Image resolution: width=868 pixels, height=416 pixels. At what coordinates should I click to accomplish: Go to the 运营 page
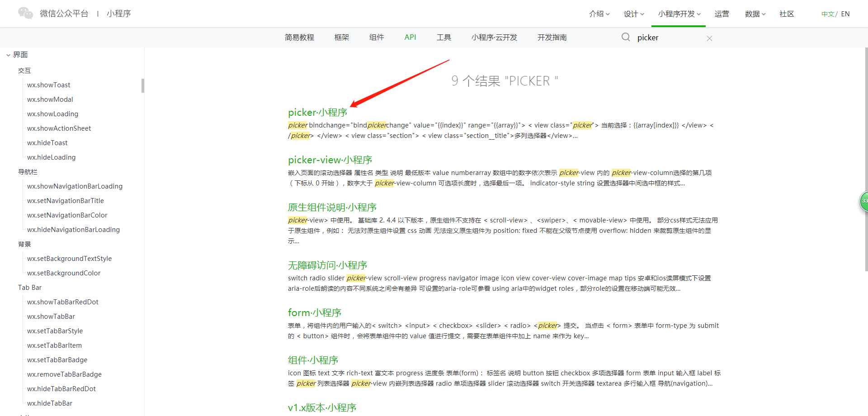tap(722, 14)
